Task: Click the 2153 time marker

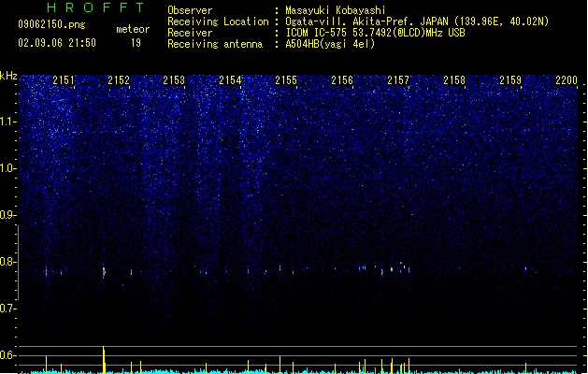Action: (x=174, y=80)
